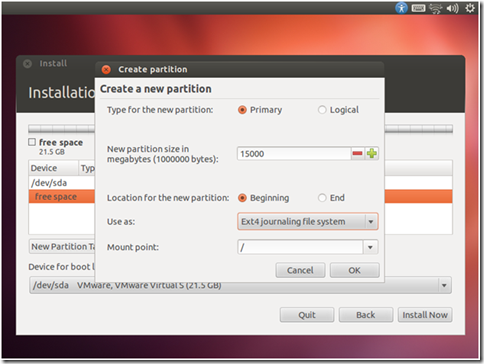
Task: Click the partition size field showing 15000
Action: click(x=294, y=154)
